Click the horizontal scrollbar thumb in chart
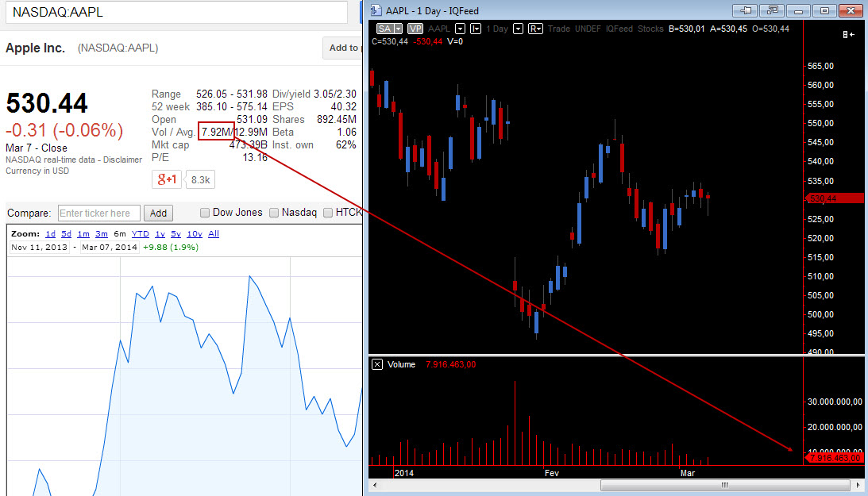The width and height of the screenshot is (868, 496). click(724, 485)
